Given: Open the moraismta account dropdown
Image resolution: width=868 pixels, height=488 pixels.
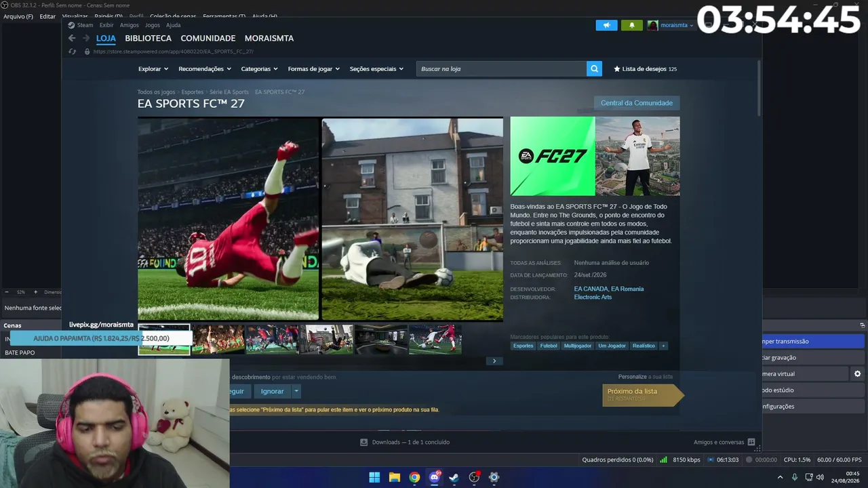Looking at the screenshot, I should [x=677, y=25].
